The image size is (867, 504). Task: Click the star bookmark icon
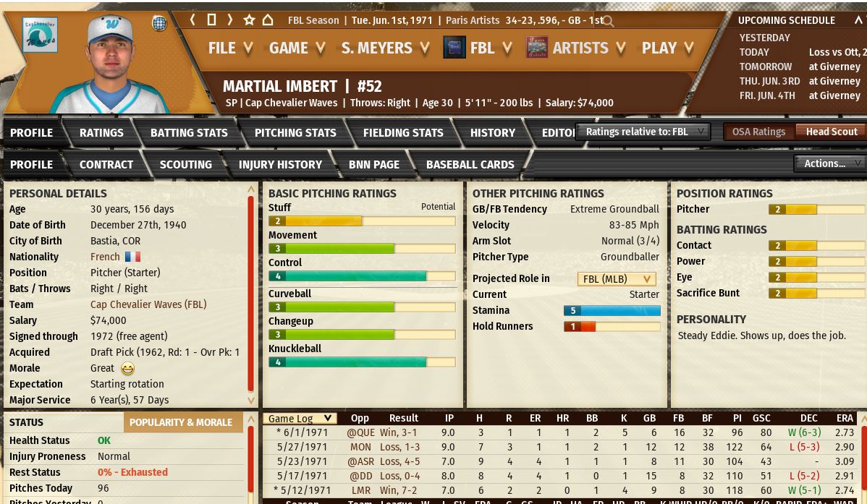click(x=249, y=20)
